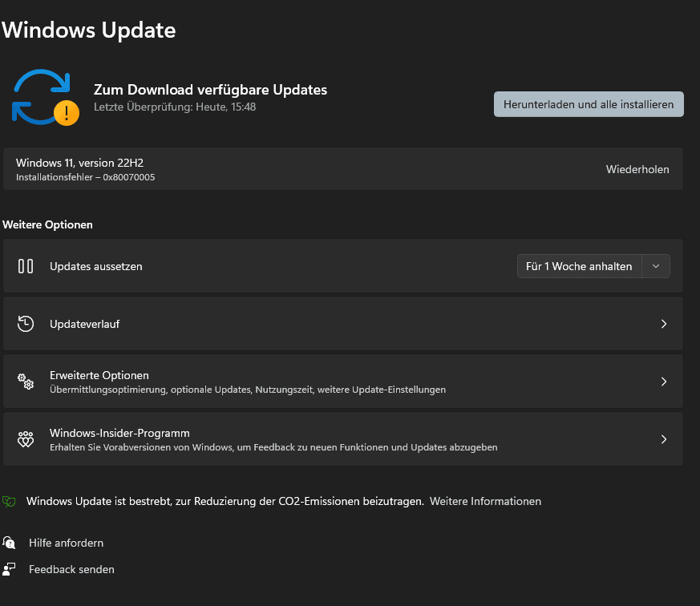Screen dimensions: 700x606
Task: Open Windows-Insider-Programm using its chevron
Action: click(x=664, y=439)
